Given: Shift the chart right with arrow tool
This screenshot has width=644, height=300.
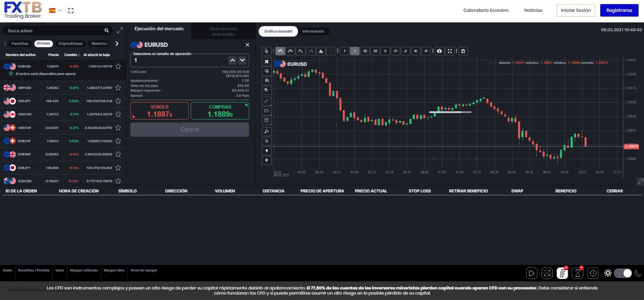Looking at the screenshot, I should tap(266, 160).
